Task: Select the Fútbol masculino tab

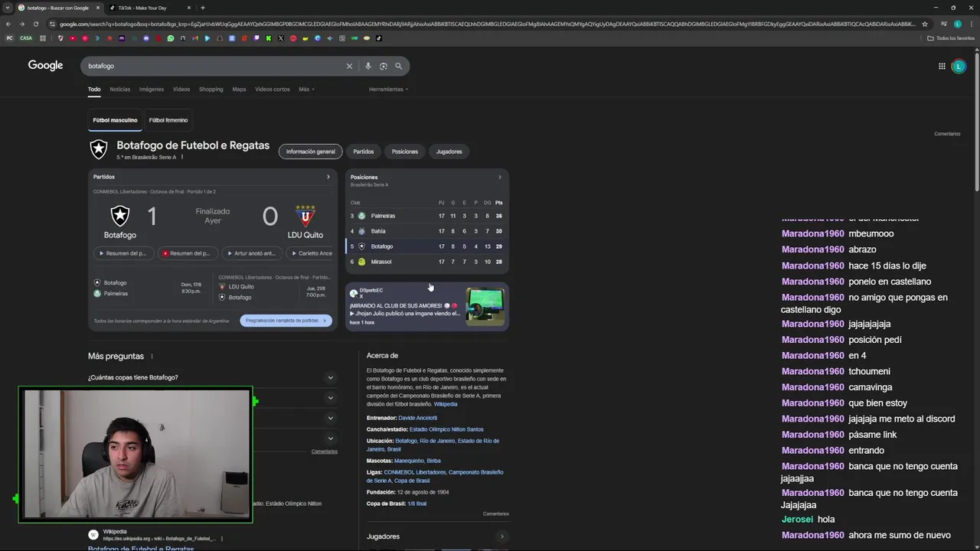Action: [x=115, y=120]
